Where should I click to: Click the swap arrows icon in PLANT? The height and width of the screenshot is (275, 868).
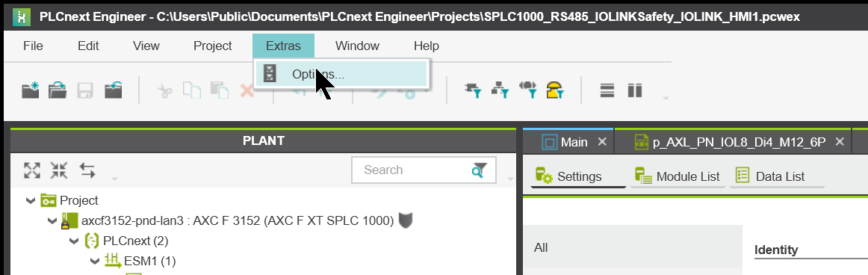87,170
